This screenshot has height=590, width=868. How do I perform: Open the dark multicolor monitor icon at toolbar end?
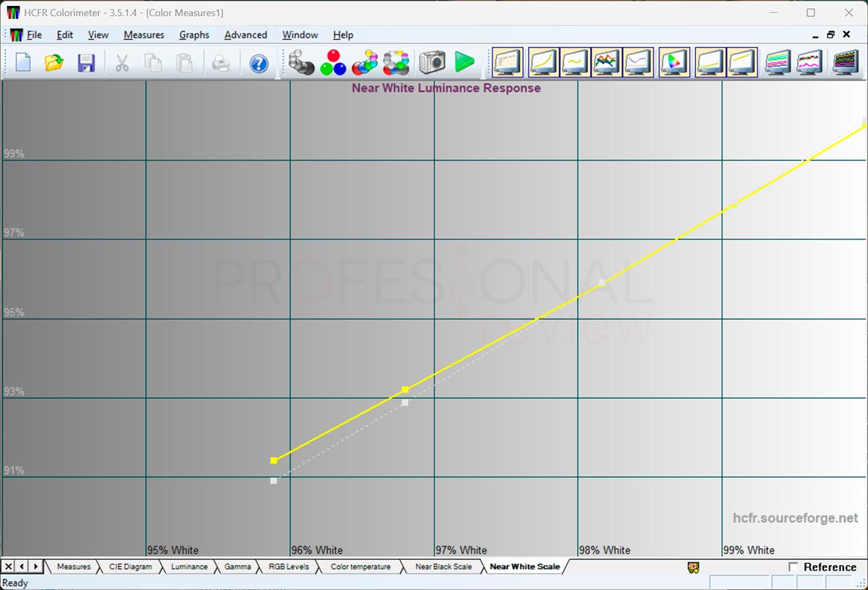845,62
